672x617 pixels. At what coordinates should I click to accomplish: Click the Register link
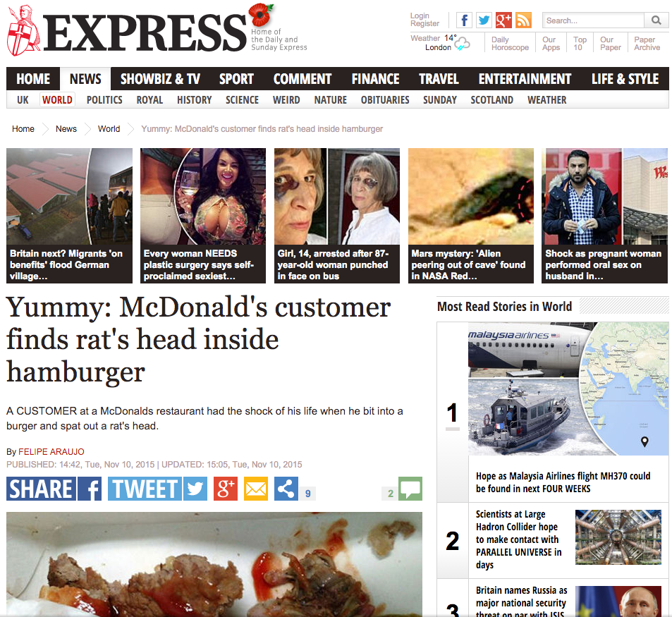(424, 23)
